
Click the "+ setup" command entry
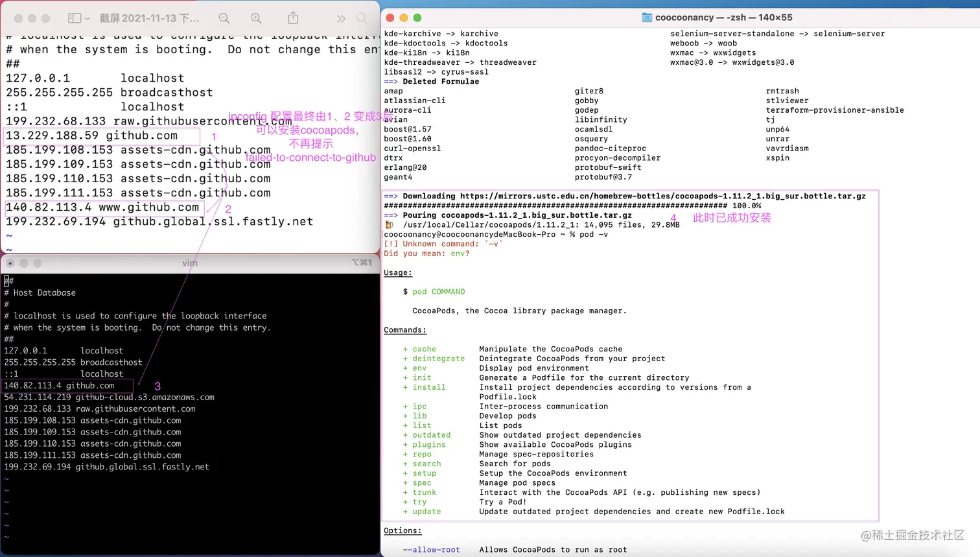pyautogui.click(x=419, y=474)
